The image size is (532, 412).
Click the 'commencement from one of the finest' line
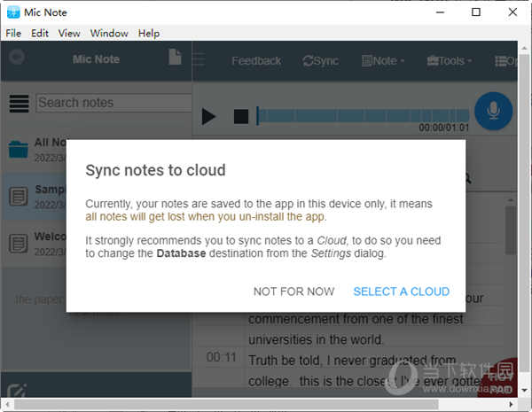click(356, 319)
